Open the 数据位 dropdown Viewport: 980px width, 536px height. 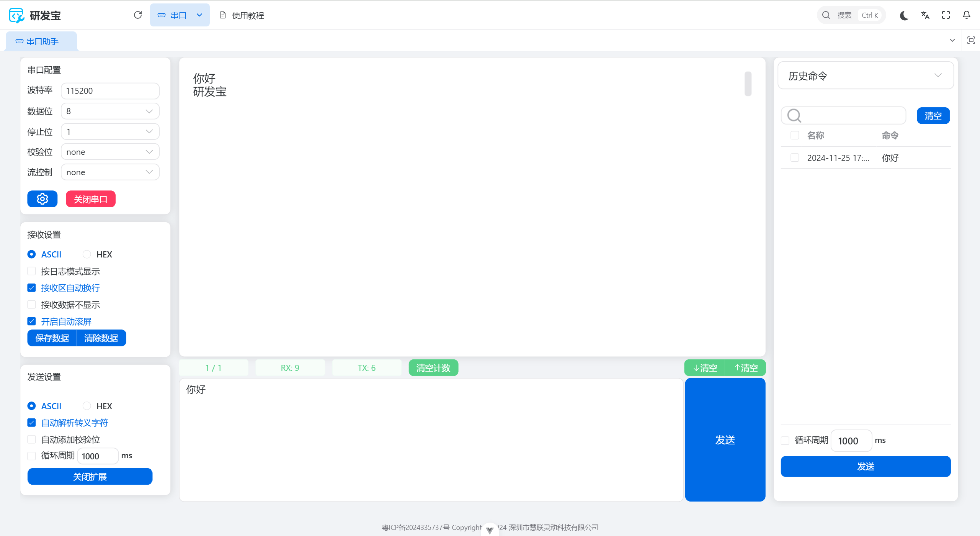110,111
